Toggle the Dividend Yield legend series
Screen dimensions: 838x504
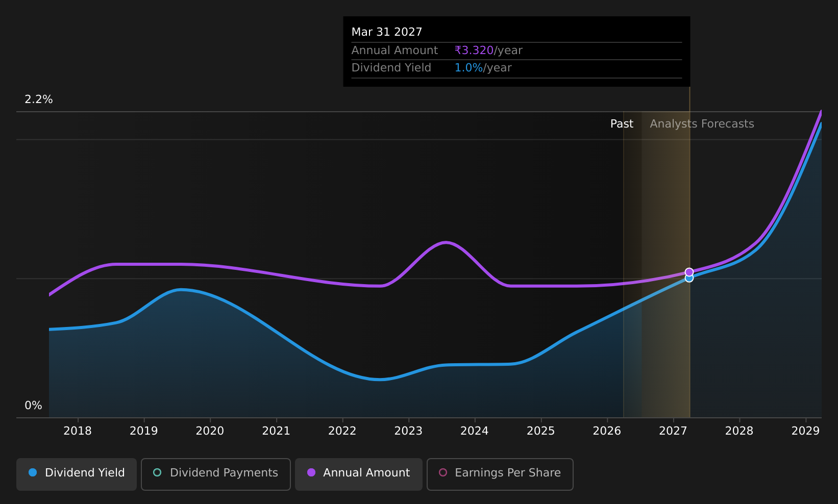point(77,474)
